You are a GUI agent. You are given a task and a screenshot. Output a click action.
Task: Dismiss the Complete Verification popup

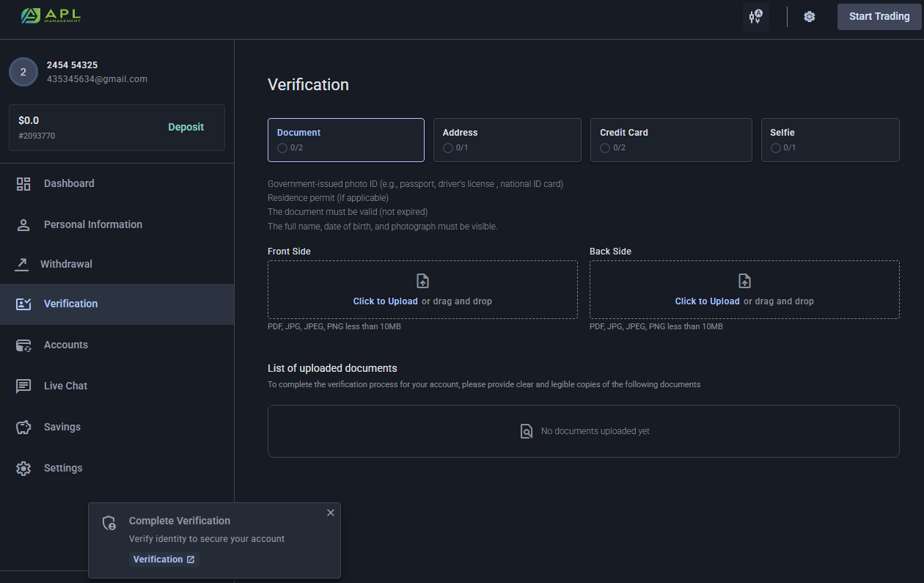(331, 513)
